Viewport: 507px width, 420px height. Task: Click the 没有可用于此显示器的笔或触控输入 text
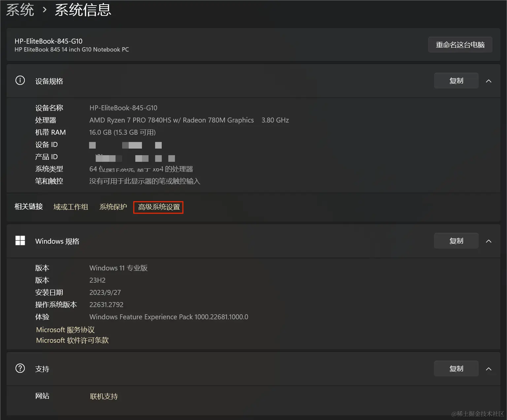pyautogui.click(x=145, y=181)
